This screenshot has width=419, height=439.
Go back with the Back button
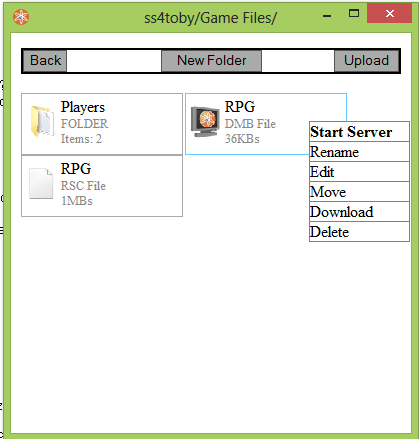coord(45,61)
